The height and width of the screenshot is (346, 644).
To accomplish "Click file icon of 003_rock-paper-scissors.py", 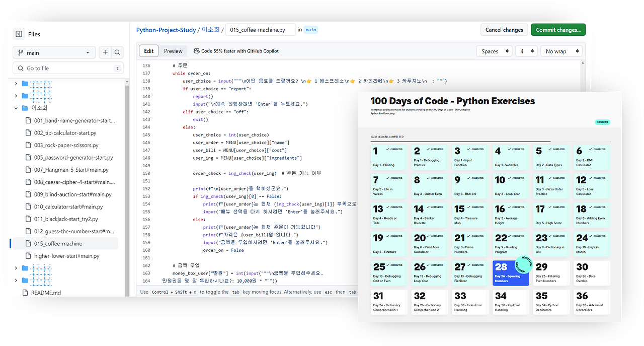I will [29, 145].
